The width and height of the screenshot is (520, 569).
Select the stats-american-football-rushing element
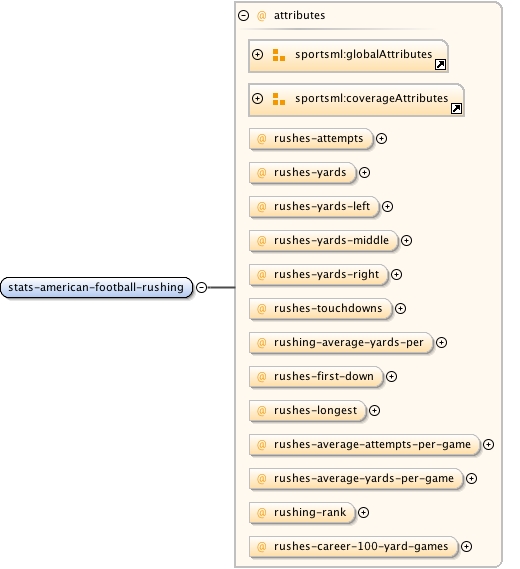tap(97, 287)
